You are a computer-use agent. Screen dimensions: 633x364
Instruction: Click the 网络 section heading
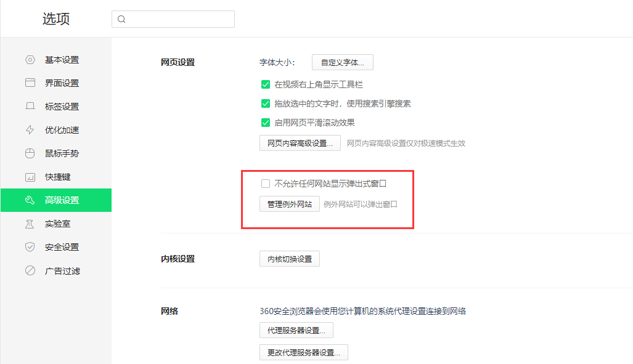169,311
